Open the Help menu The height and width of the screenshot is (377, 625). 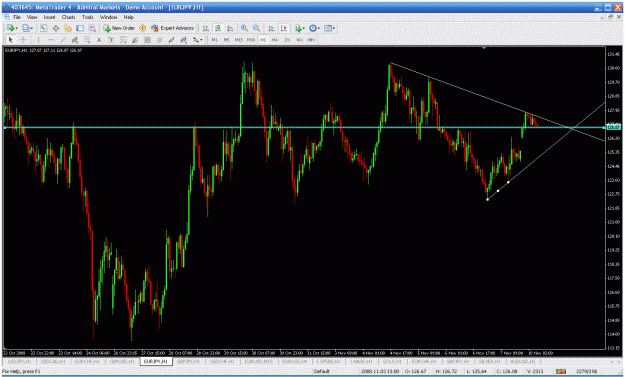point(128,17)
